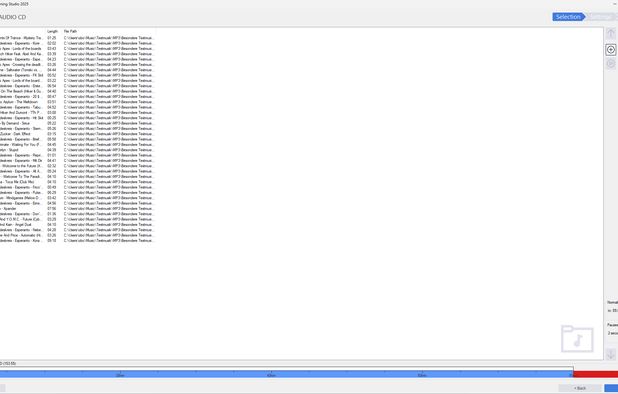Select the Asylum - The Meltdown track
Image resolution: width=618 pixels, height=394 pixels.
click(77, 102)
